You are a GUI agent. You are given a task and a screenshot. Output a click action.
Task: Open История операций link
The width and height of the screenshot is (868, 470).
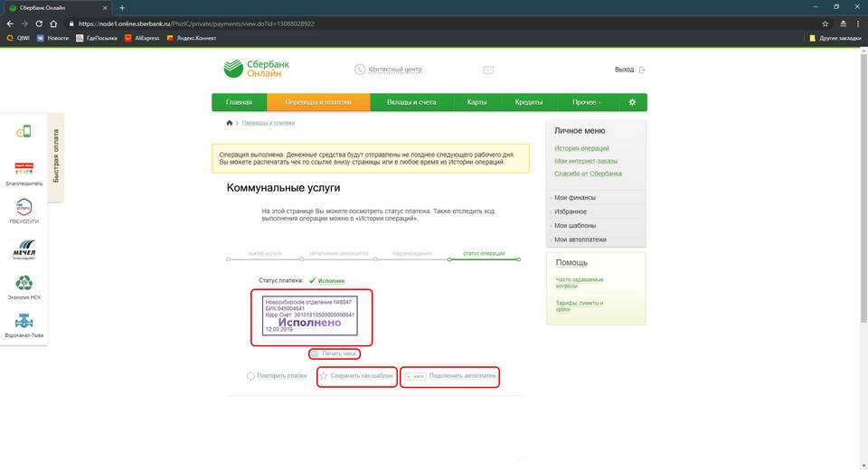(x=581, y=148)
